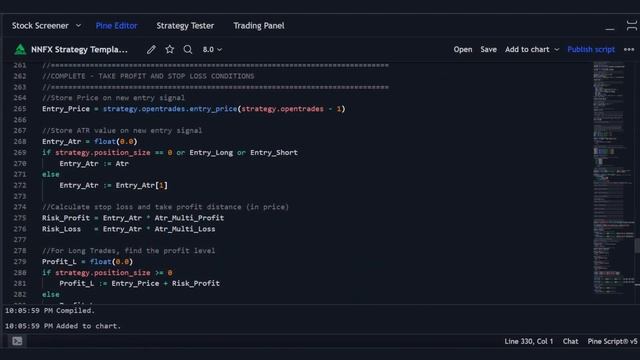Expand the Add to chart dropdown arrow
This screenshot has width=640, height=360.
tap(557, 49)
